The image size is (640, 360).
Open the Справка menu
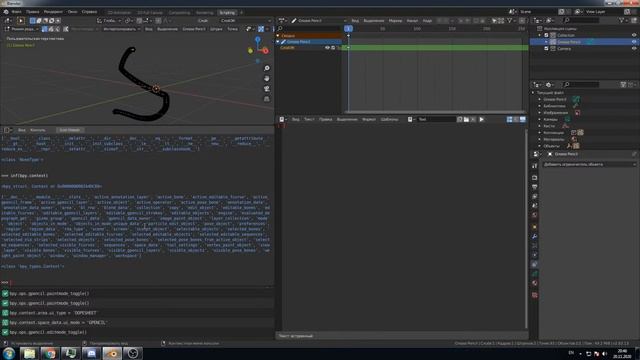click(89, 12)
